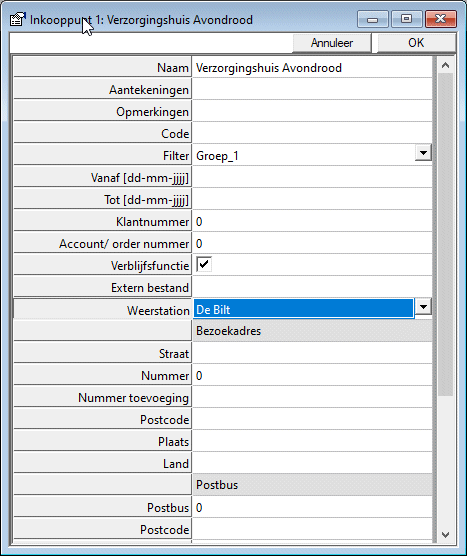Image resolution: width=467 pixels, height=556 pixels.
Task: Select the Klantnummer value field
Action: pyautogui.click(x=312, y=222)
